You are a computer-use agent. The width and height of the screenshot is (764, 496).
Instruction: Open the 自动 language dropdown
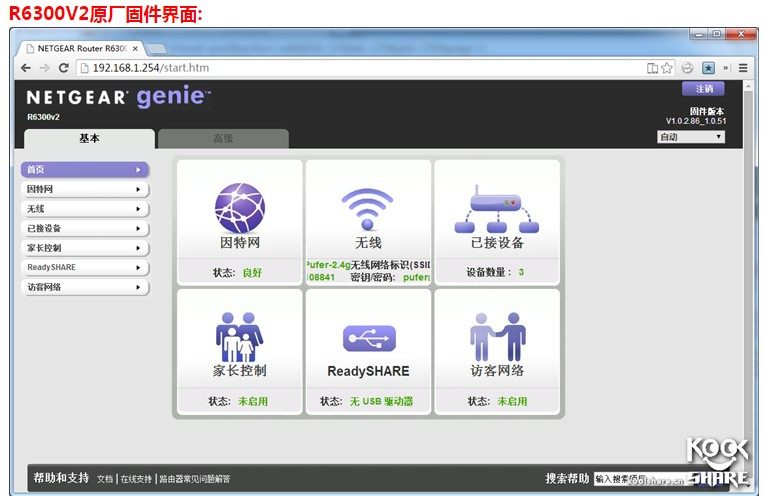click(x=691, y=137)
